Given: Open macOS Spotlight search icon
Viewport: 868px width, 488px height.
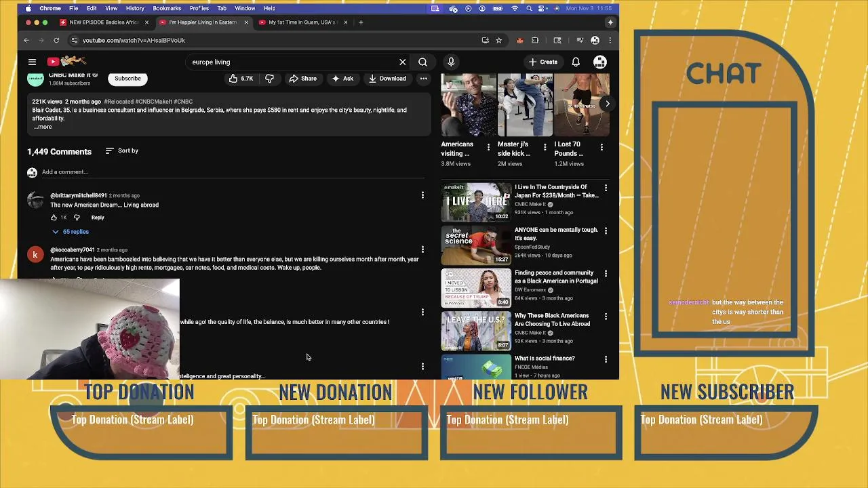Looking at the screenshot, I should (529, 8).
